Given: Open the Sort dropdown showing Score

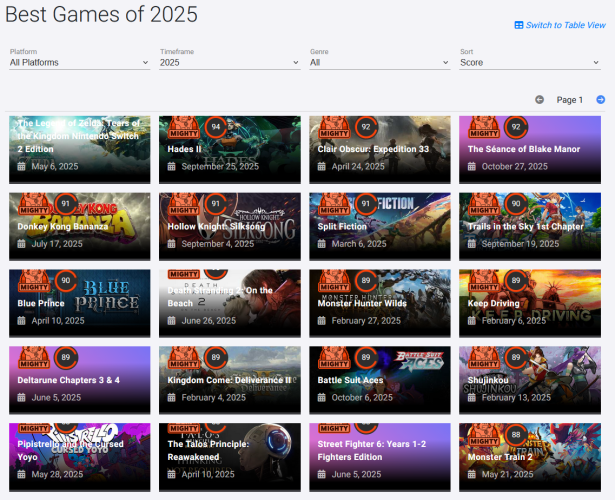Looking at the screenshot, I should coord(530,63).
